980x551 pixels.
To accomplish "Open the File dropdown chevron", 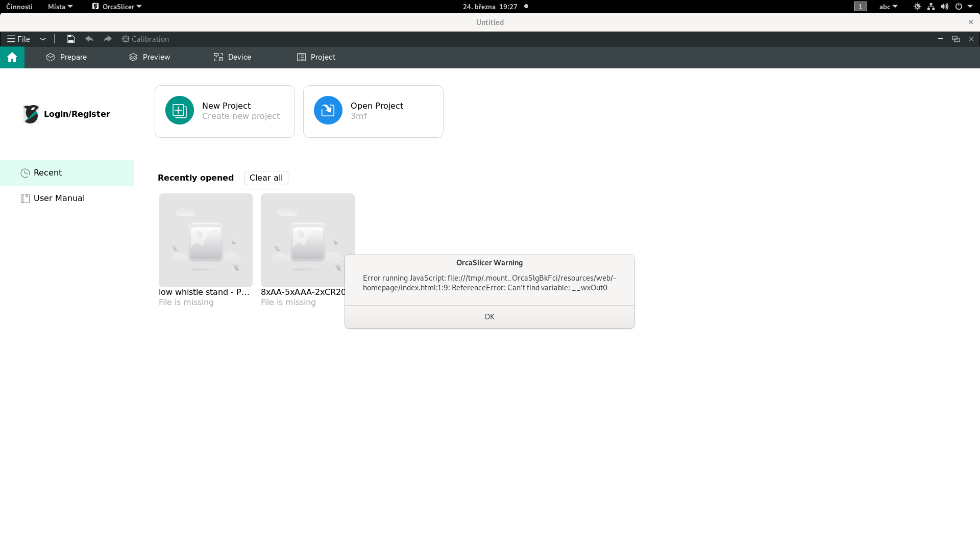I will (x=43, y=39).
